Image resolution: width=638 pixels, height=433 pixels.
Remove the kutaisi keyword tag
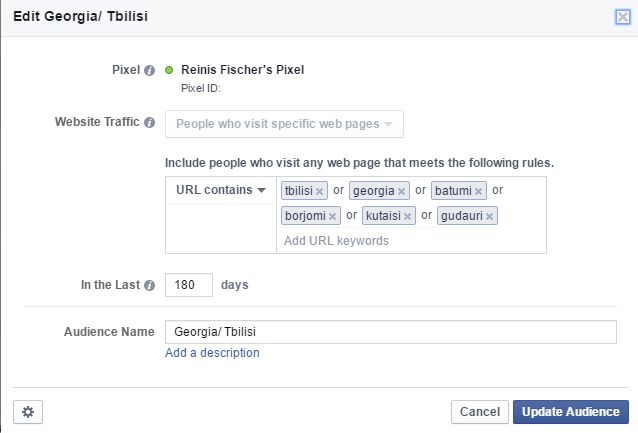click(x=407, y=216)
